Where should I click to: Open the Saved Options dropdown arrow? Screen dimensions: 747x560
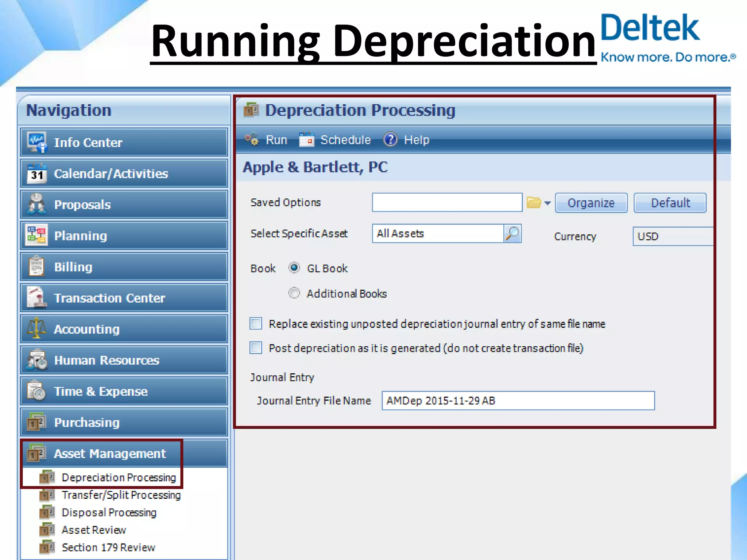pyautogui.click(x=547, y=203)
